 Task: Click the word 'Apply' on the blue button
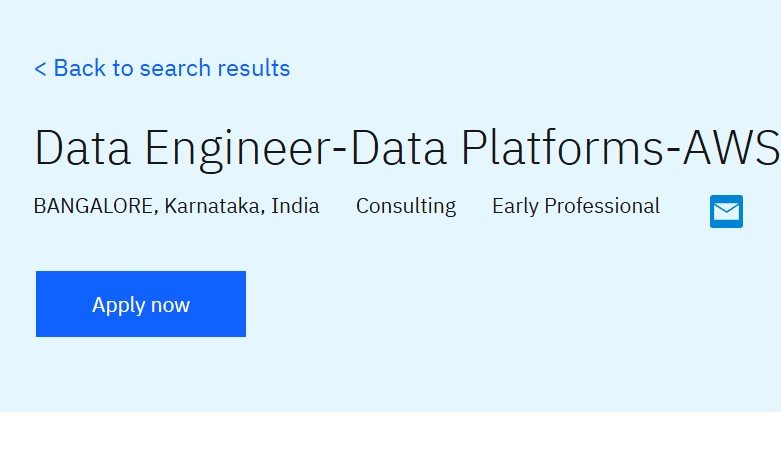tap(118, 305)
